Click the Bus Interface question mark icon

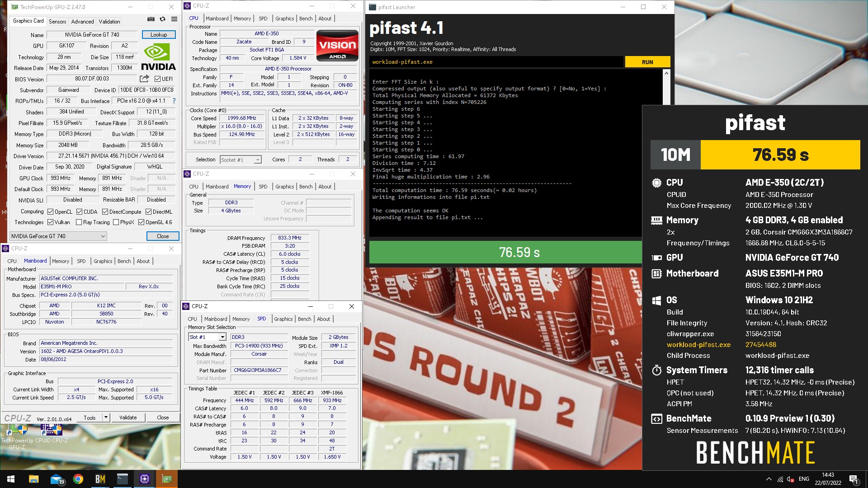[174, 101]
